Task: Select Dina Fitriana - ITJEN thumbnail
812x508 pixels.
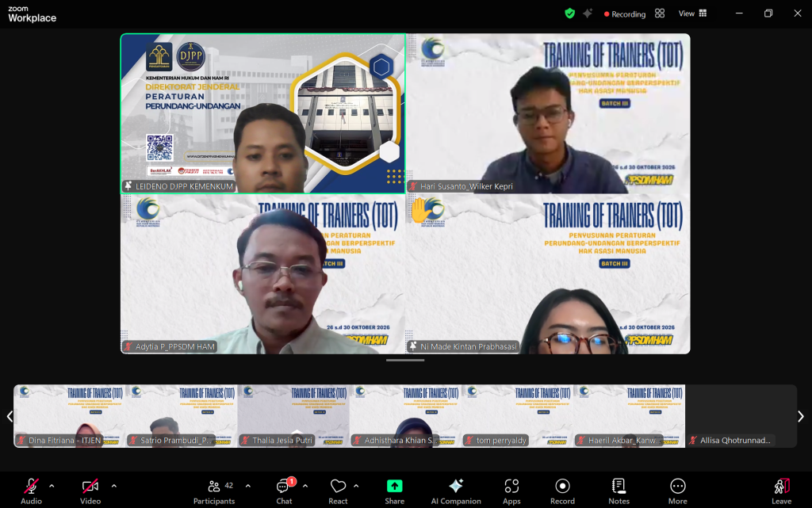Action: click(x=70, y=416)
